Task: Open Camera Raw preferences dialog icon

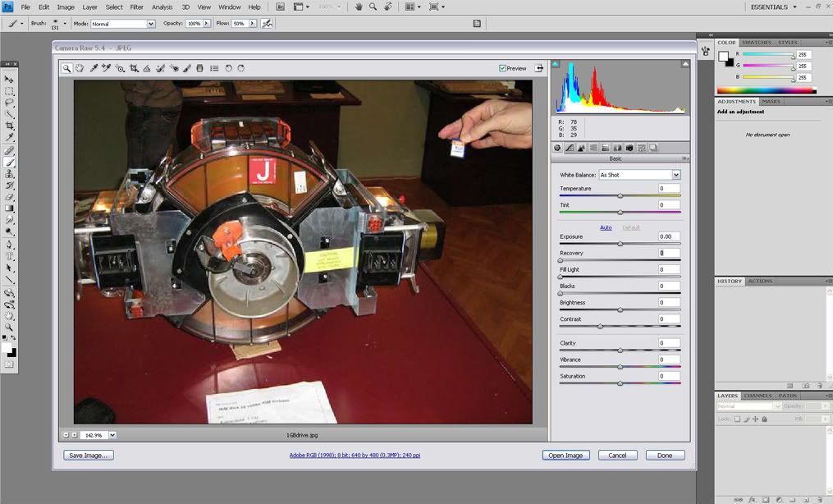Action: pyautogui.click(x=214, y=68)
